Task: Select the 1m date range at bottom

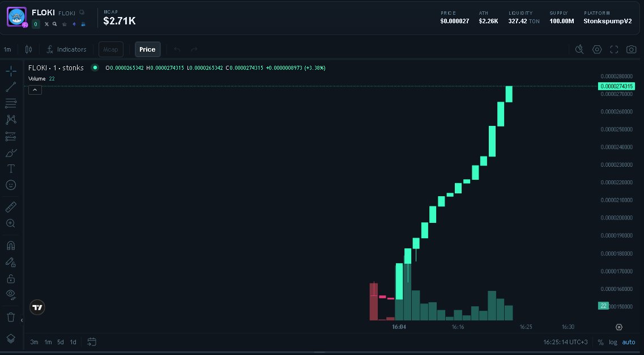Action: 48,342
